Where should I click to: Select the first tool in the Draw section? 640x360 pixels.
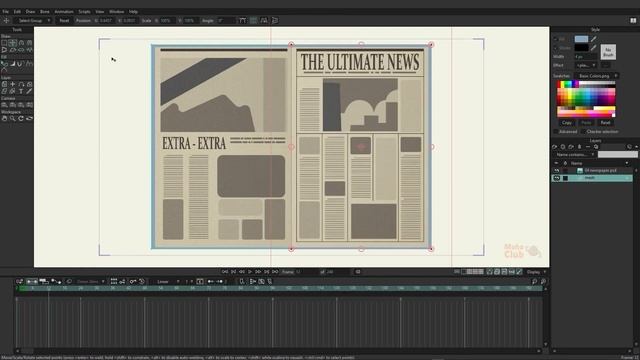pos(4,42)
